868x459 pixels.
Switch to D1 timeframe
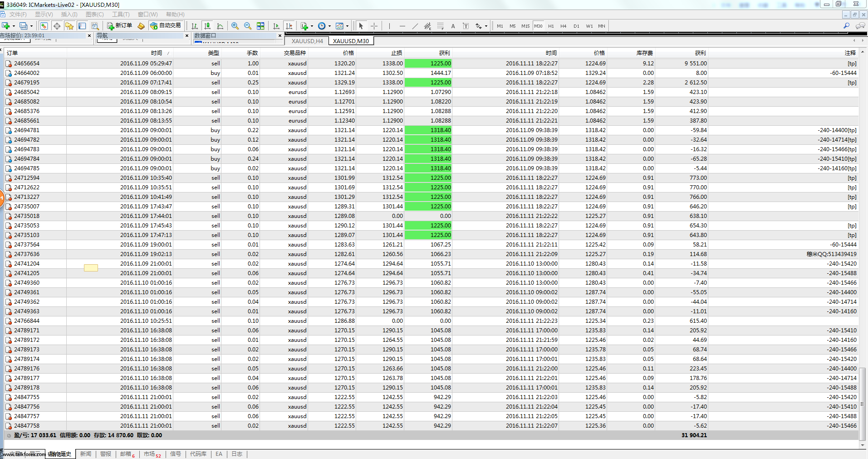point(576,26)
